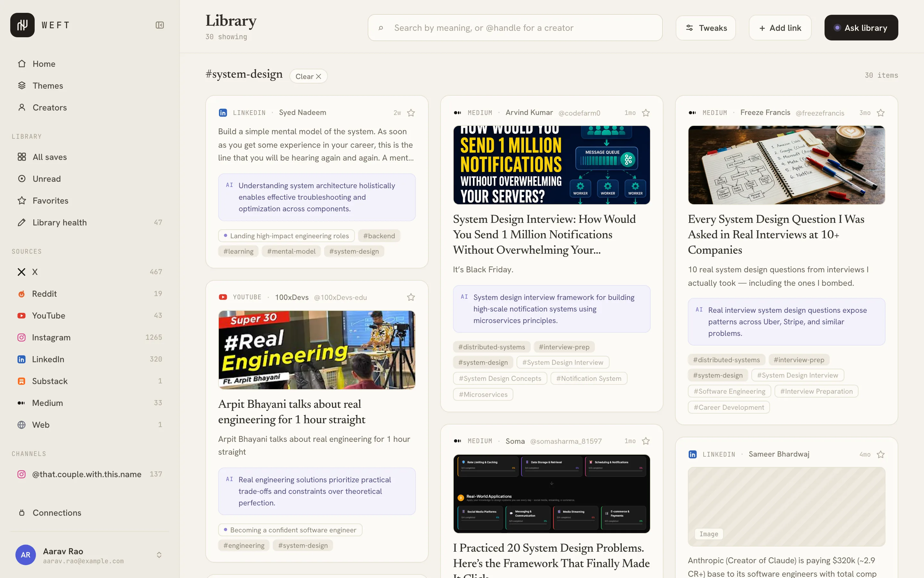Open creator handle @freezefrancis

[820, 113]
